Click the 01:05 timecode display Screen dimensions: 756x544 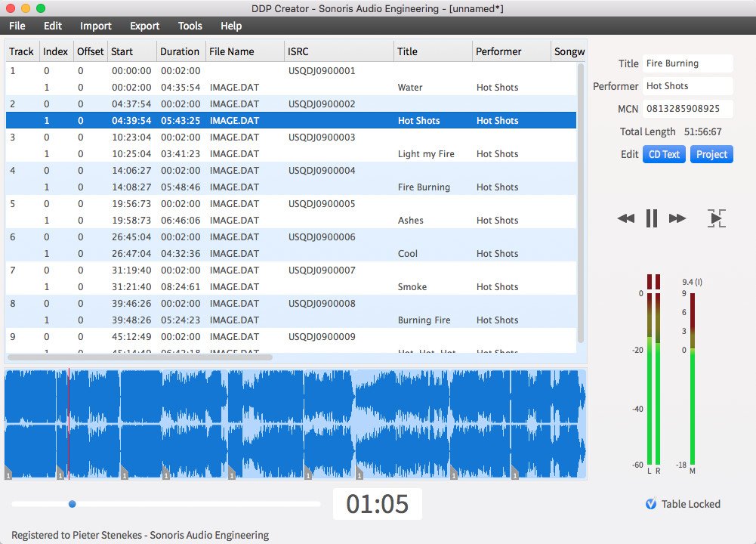click(377, 504)
